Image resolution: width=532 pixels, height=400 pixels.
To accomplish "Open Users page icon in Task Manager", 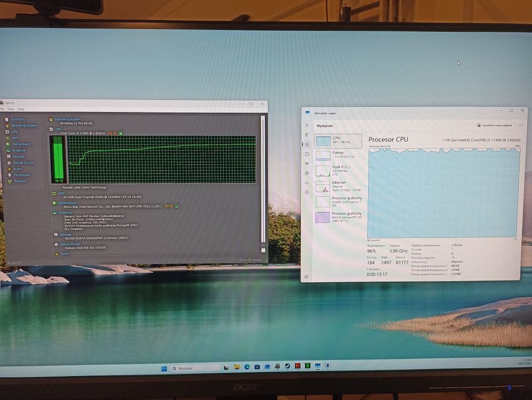I will tap(307, 173).
